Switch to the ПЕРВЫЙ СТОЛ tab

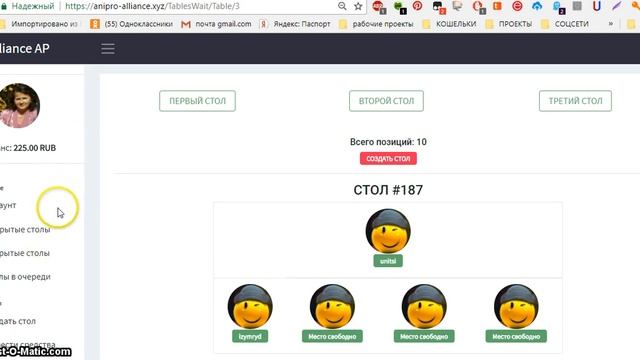pos(197,101)
